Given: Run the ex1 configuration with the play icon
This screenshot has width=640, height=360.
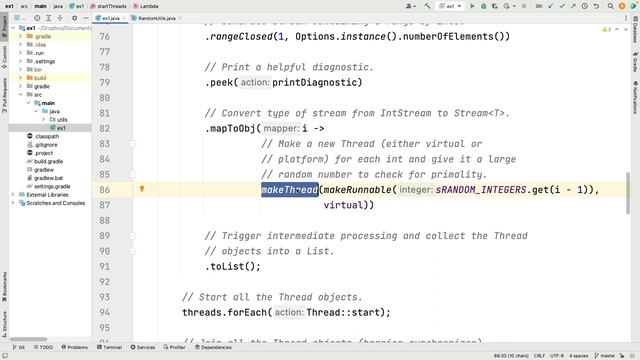Looking at the screenshot, I should pyautogui.click(x=472, y=6).
